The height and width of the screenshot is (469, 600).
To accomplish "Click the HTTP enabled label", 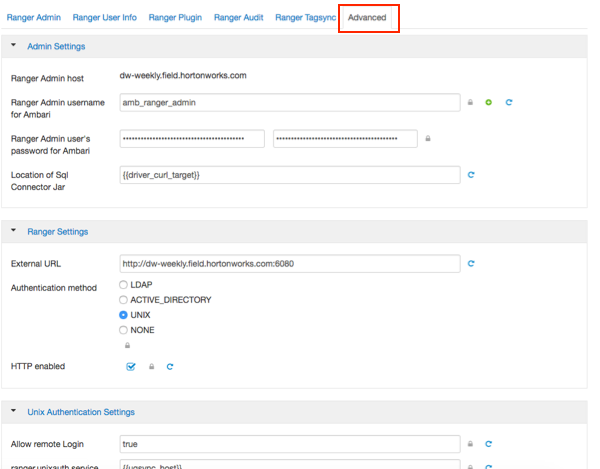I will click(x=38, y=366).
